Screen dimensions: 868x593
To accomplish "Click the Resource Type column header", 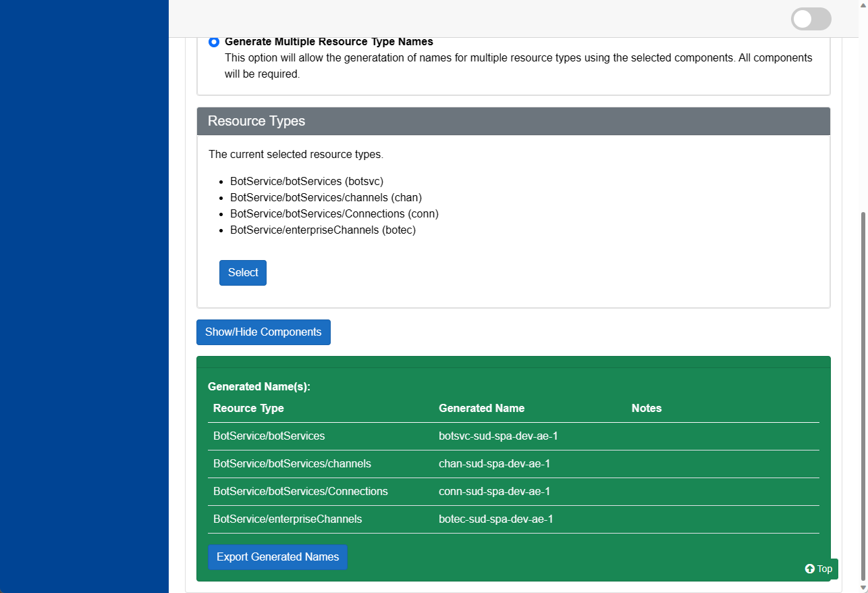I will [248, 409].
